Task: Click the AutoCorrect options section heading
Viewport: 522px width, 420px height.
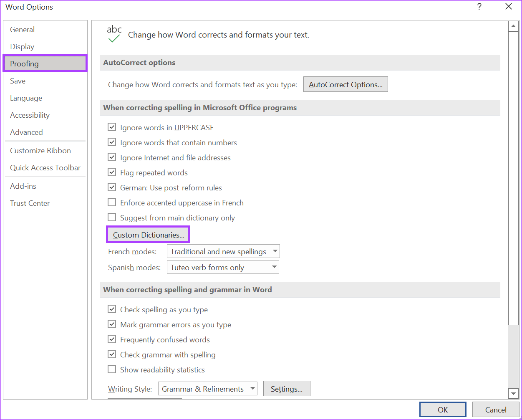Action: tap(139, 63)
